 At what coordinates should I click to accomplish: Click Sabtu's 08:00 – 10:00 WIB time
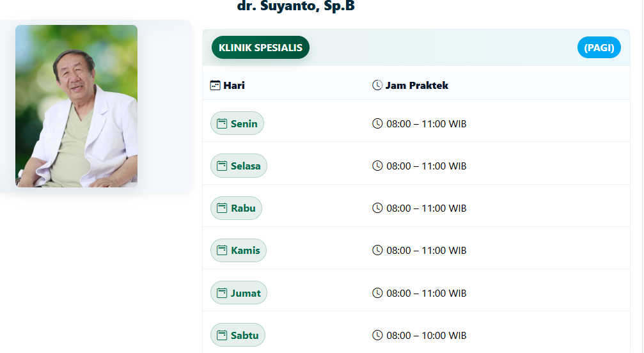point(426,335)
